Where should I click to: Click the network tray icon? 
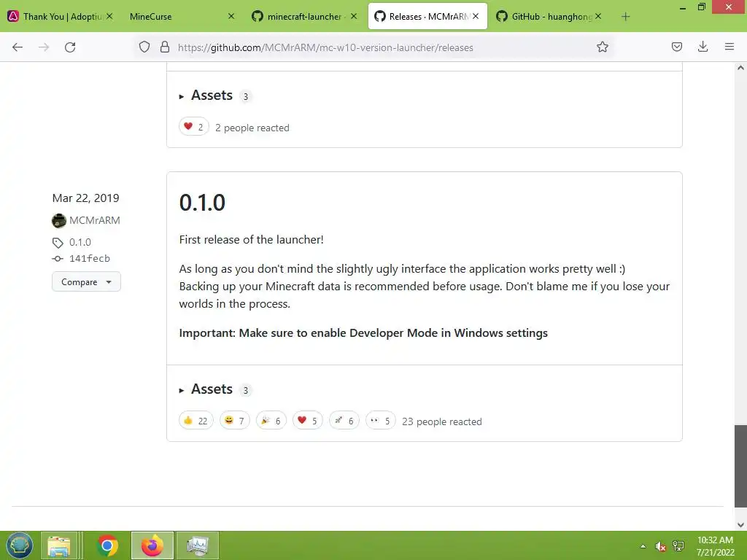[x=678, y=546]
